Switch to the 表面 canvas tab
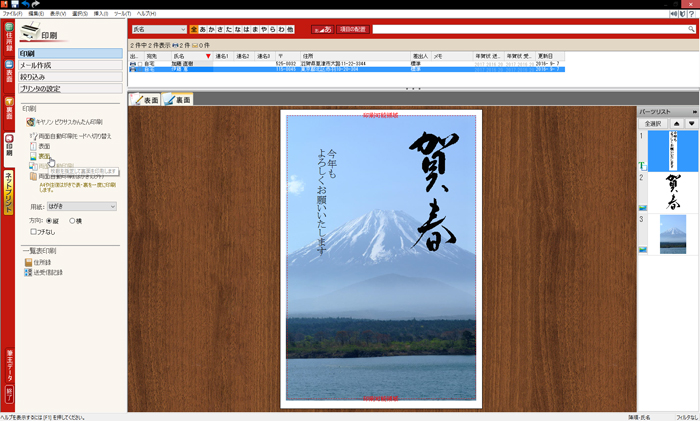The height and width of the screenshot is (421, 700). click(147, 100)
